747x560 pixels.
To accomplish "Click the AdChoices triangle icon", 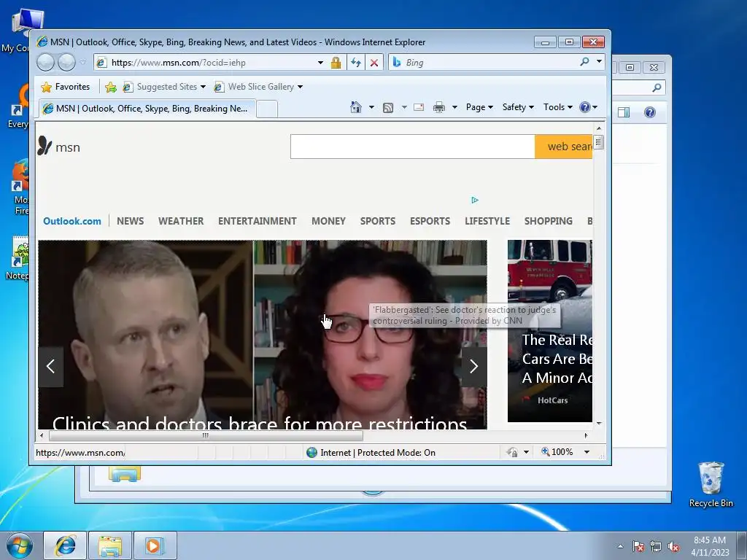I will click(474, 200).
